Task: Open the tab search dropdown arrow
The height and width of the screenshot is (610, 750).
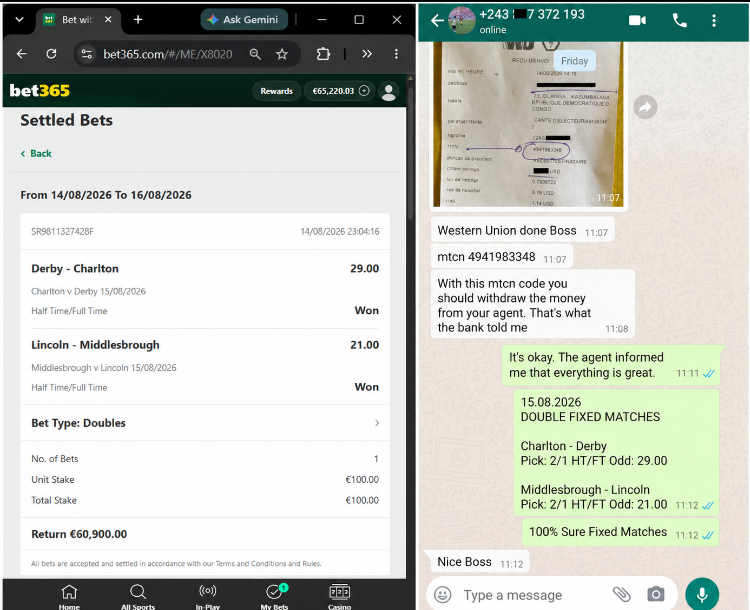Action: point(19,20)
